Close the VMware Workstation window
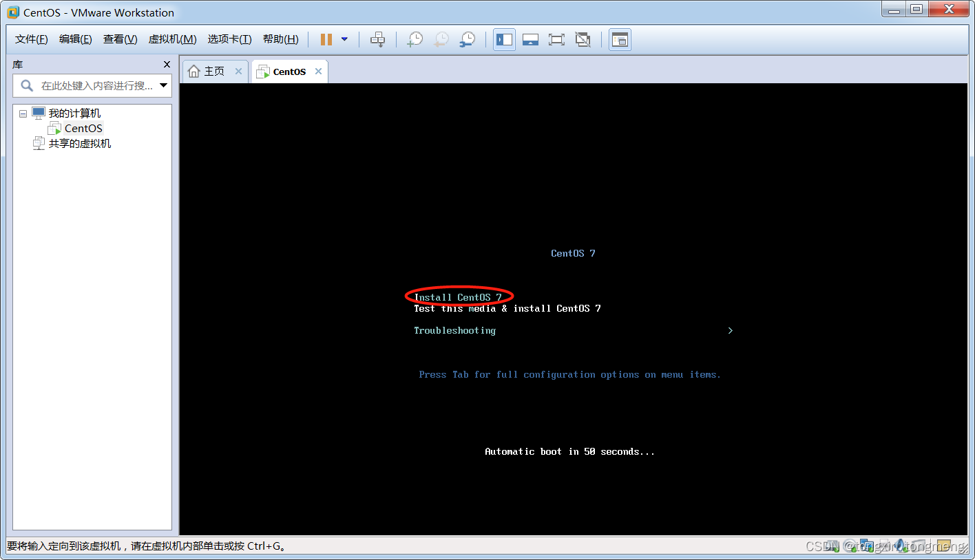This screenshot has height=560, width=975. [950, 8]
